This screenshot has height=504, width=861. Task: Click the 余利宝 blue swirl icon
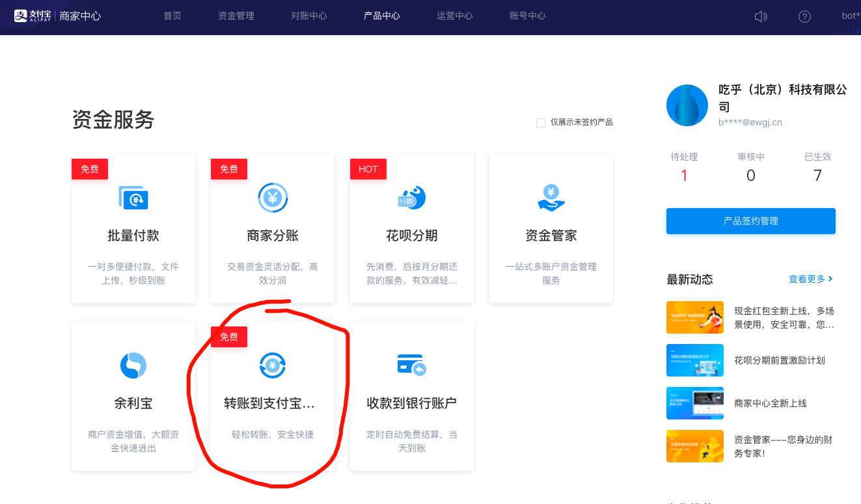click(x=133, y=365)
